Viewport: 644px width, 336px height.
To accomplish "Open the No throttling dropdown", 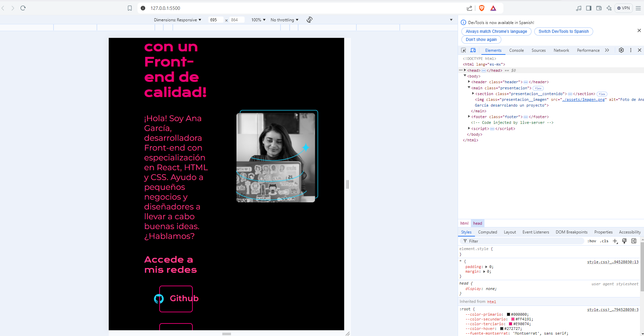I will point(285,20).
